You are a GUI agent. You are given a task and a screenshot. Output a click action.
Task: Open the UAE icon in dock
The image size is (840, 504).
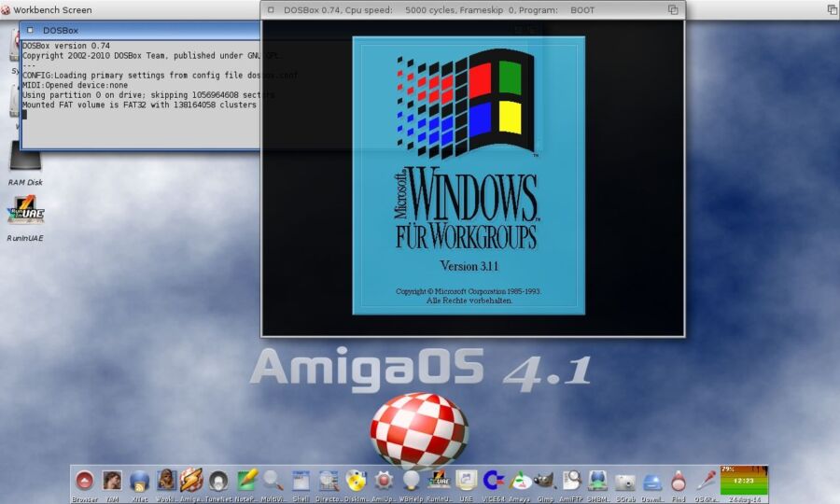[x=466, y=481]
